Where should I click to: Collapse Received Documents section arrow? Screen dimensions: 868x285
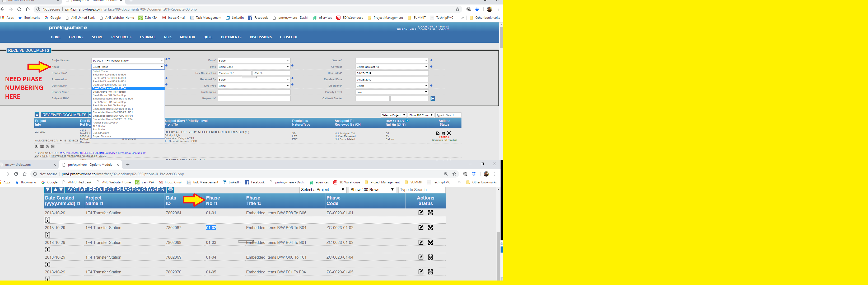tap(37, 115)
